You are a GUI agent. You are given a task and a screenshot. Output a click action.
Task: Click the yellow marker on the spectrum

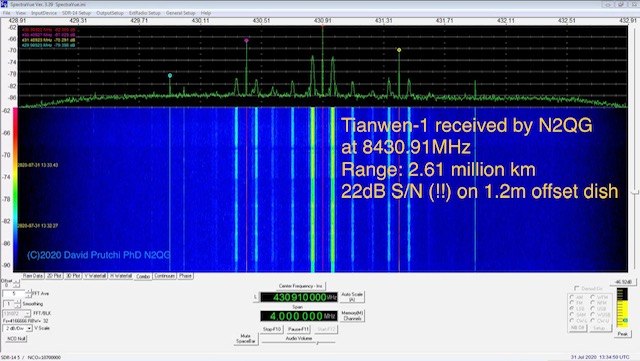point(399,50)
